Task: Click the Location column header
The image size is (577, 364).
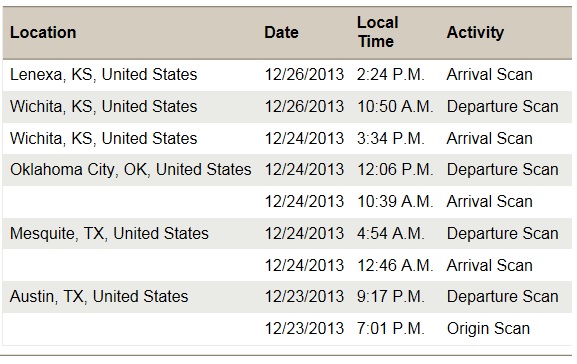Action: point(43,32)
